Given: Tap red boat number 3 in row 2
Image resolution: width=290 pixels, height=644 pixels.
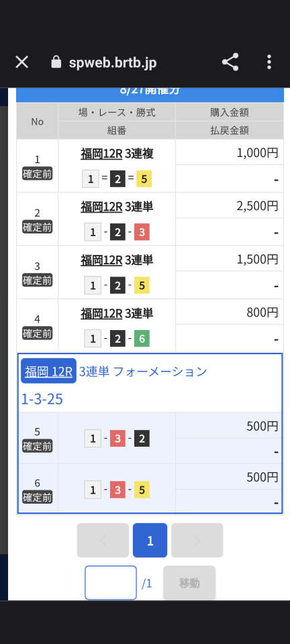Looking at the screenshot, I should [142, 233].
